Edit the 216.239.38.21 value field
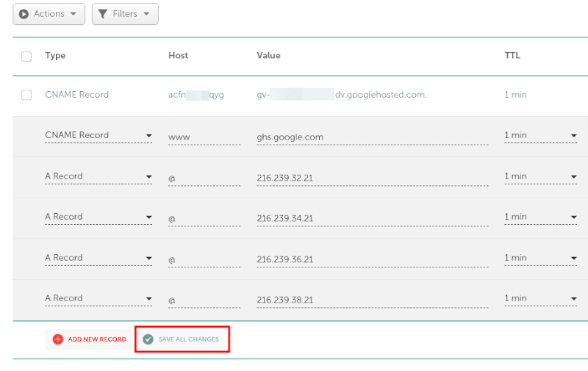The width and height of the screenshot is (588, 371). [373, 300]
